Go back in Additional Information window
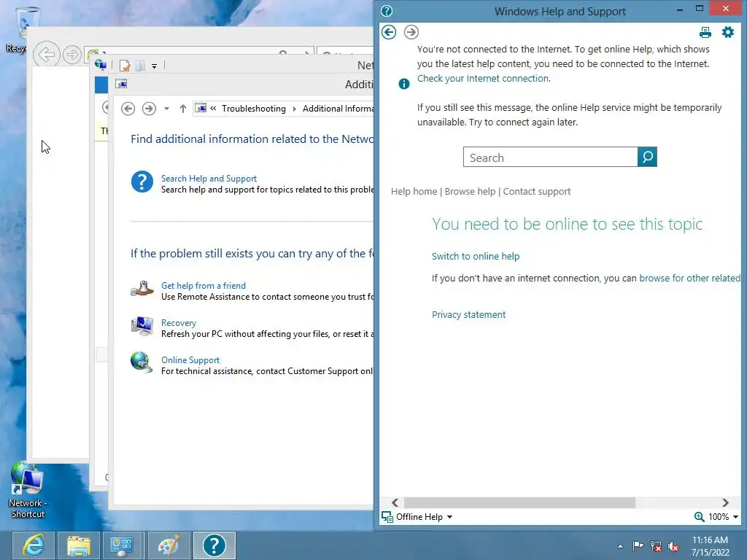747x560 pixels. point(128,109)
